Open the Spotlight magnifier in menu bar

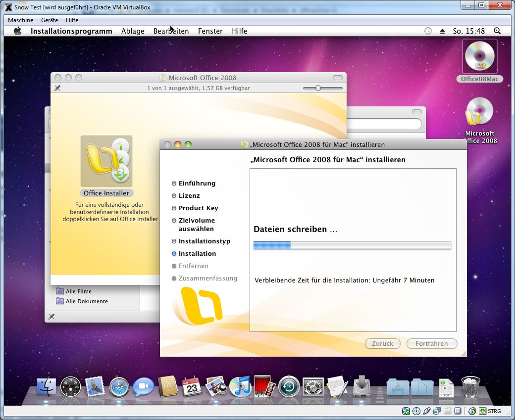pos(497,31)
